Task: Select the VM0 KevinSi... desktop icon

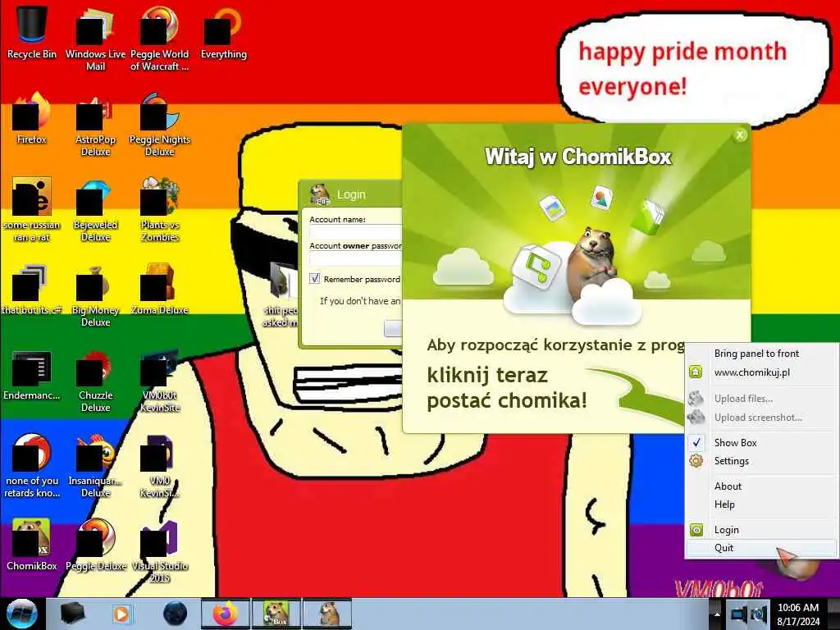Action: [160, 466]
